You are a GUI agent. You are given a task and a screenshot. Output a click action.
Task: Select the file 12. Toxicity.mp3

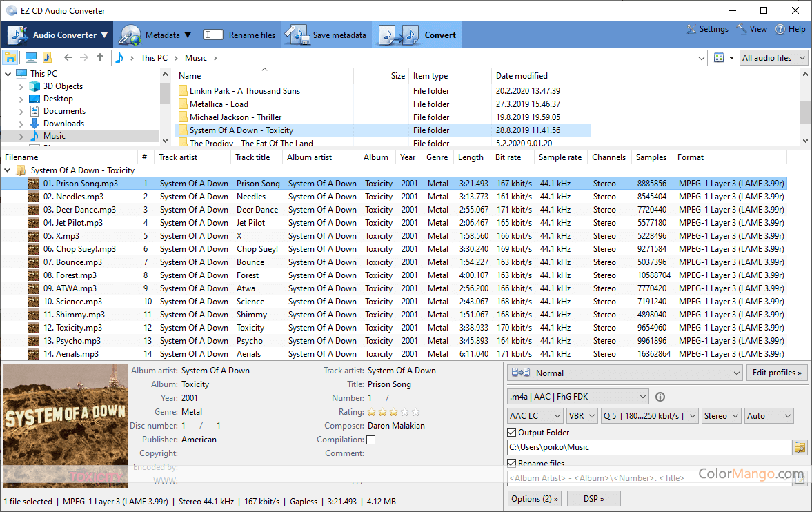(x=72, y=328)
